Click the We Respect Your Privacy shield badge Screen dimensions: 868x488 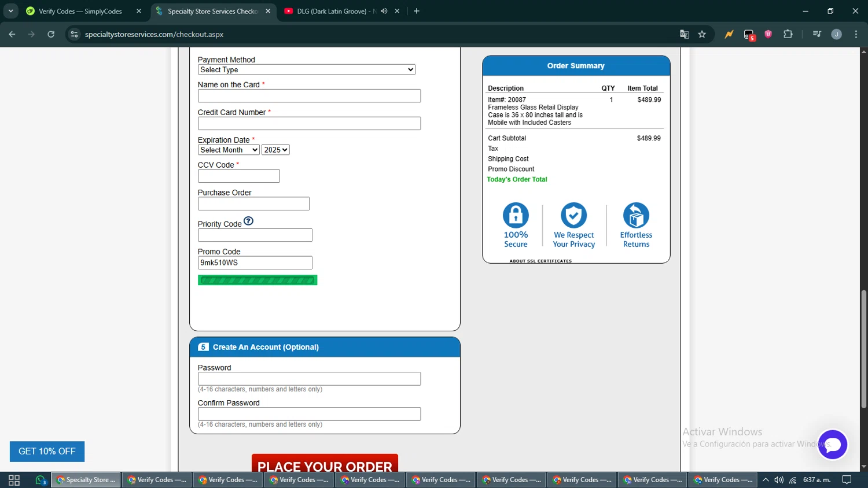[573, 225]
